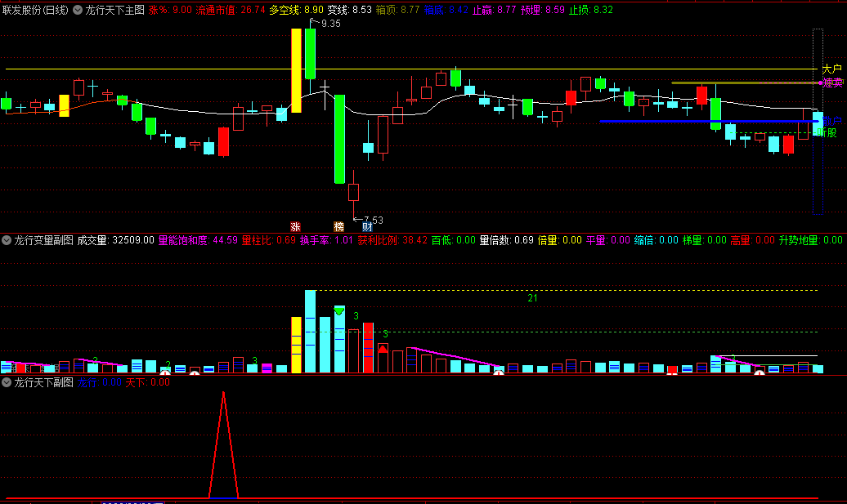The height and width of the screenshot is (504, 847).
Task: Click the blue 龙行: 0.00 value
Action: click(99, 382)
